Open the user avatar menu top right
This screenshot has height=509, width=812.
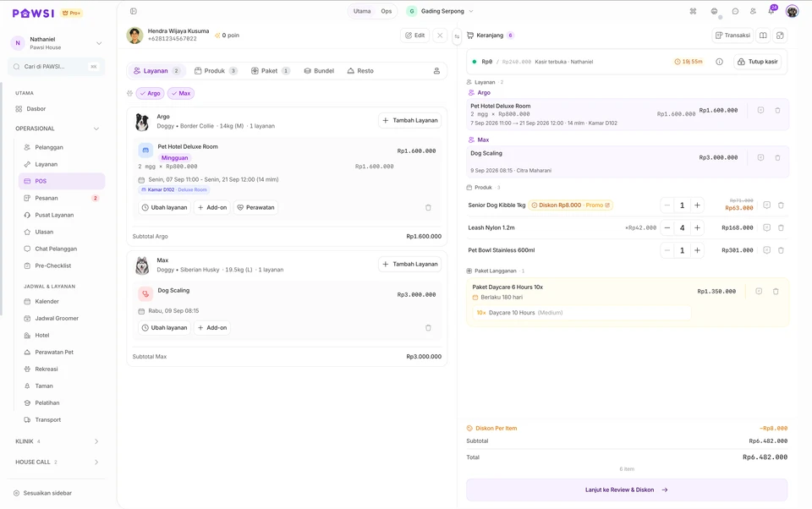point(792,11)
